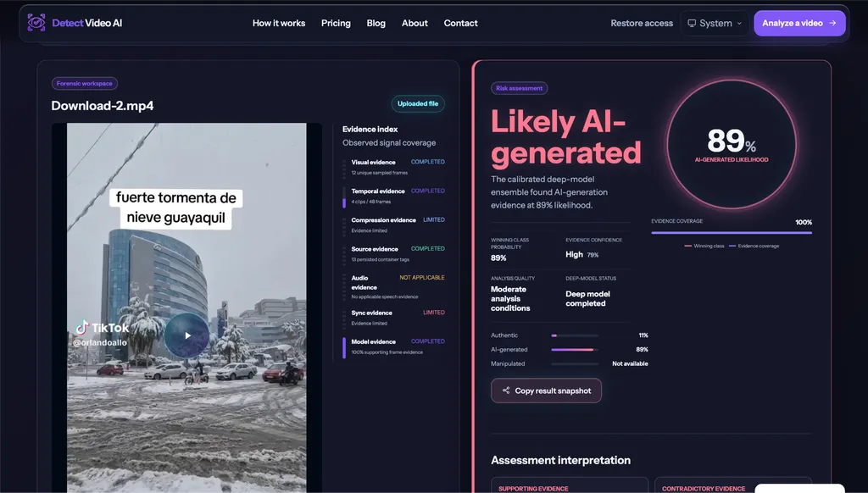
Task: Open the System theme dropdown
Action: 715,23
